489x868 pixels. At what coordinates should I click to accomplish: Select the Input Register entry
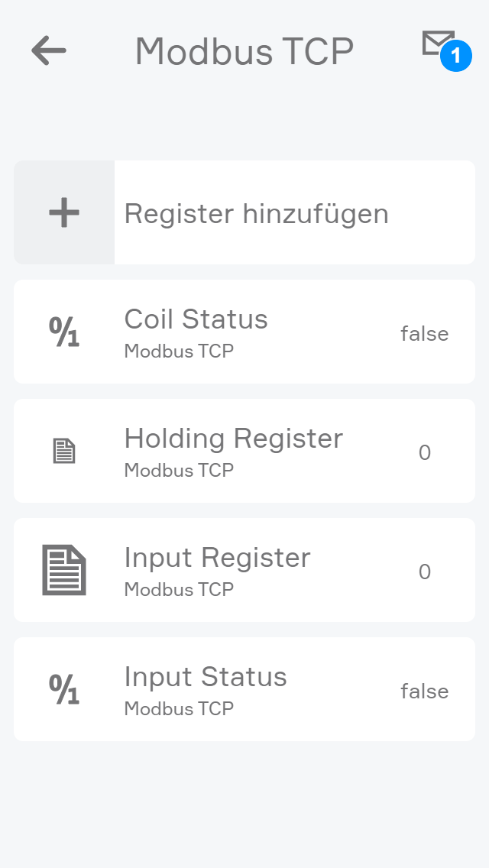pyautogui.click(x=218, y=558)
